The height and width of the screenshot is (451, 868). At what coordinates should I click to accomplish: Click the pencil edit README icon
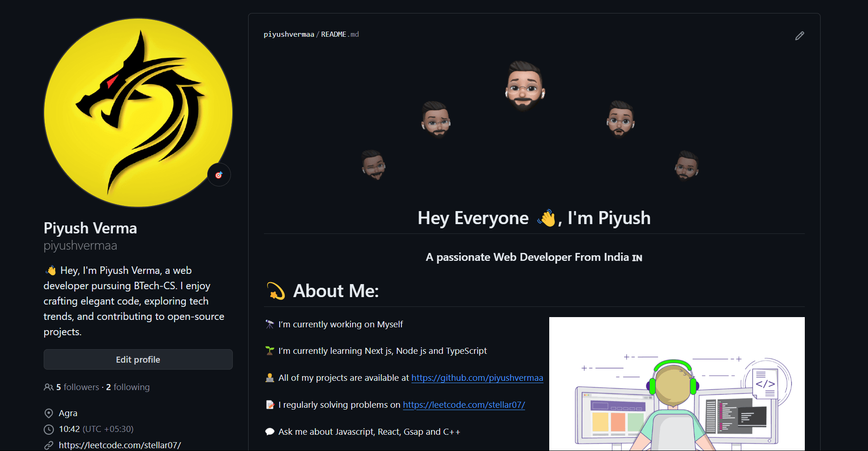click(799, 36)
